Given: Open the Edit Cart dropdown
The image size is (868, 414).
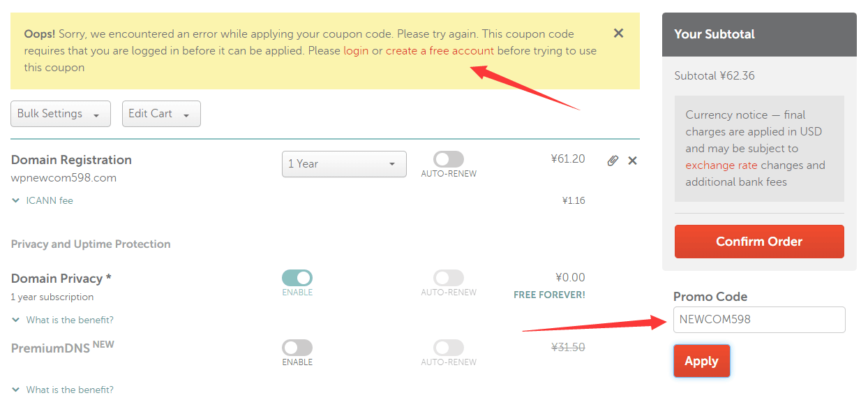Looking at the screenshot, I should coord(161,113).
